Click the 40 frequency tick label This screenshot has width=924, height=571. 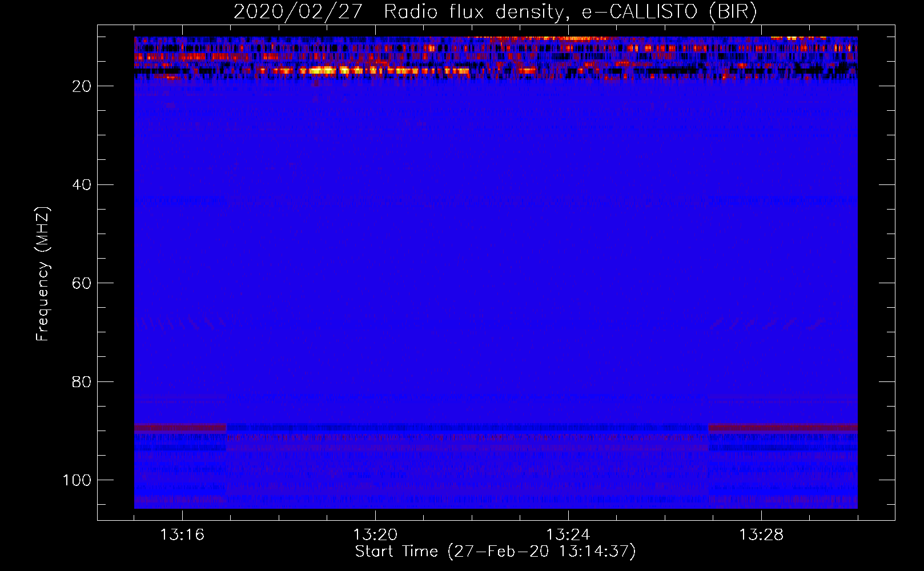point(82,185)
